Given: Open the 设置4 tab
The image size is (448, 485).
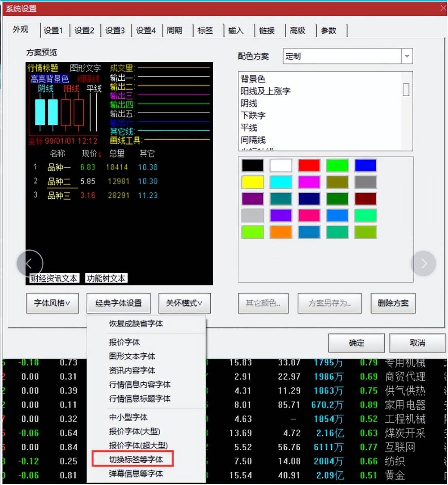Looking at the screenshot, I should click(x=146, y=30).
